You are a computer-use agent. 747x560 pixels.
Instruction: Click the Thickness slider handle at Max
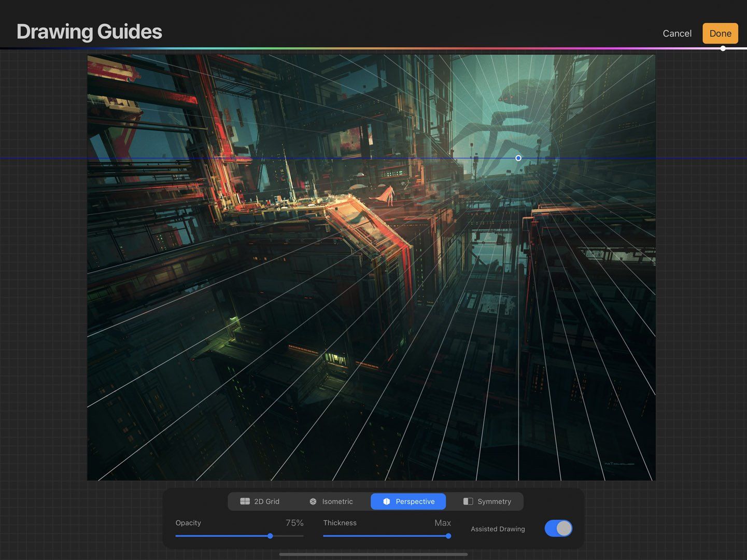click(448, 536)
